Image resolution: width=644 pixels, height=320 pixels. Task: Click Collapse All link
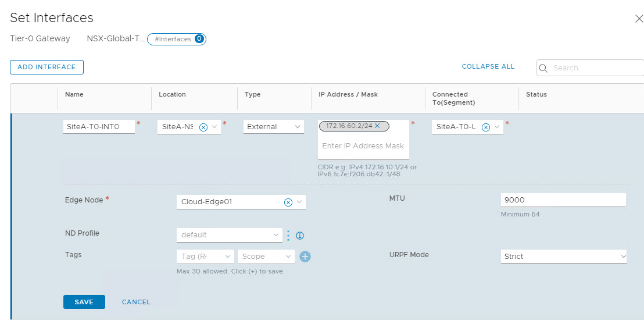pos(488,66)
